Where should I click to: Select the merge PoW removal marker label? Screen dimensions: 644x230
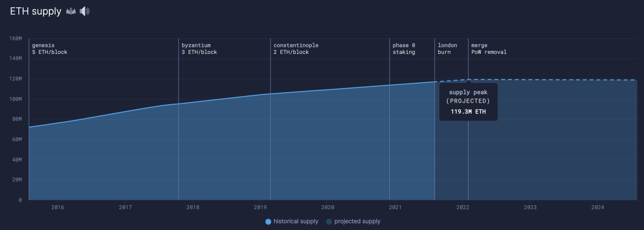489,49
